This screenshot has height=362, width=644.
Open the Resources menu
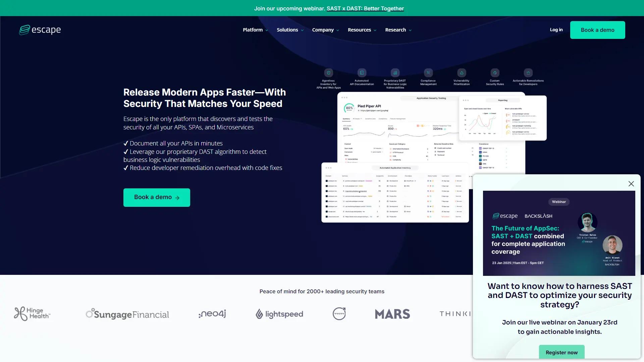pos(362,30)
